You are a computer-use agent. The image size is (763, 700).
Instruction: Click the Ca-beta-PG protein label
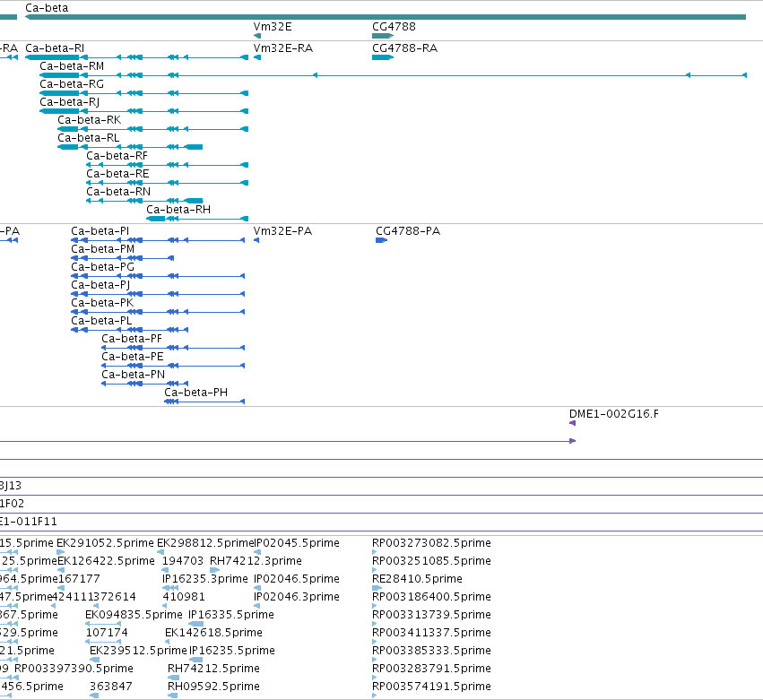103,267
